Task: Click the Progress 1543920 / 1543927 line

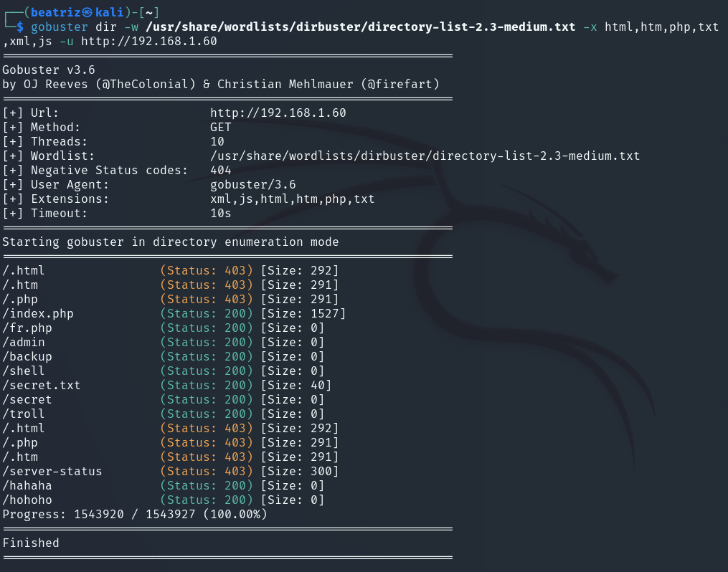Action: (x=135, y=515)
